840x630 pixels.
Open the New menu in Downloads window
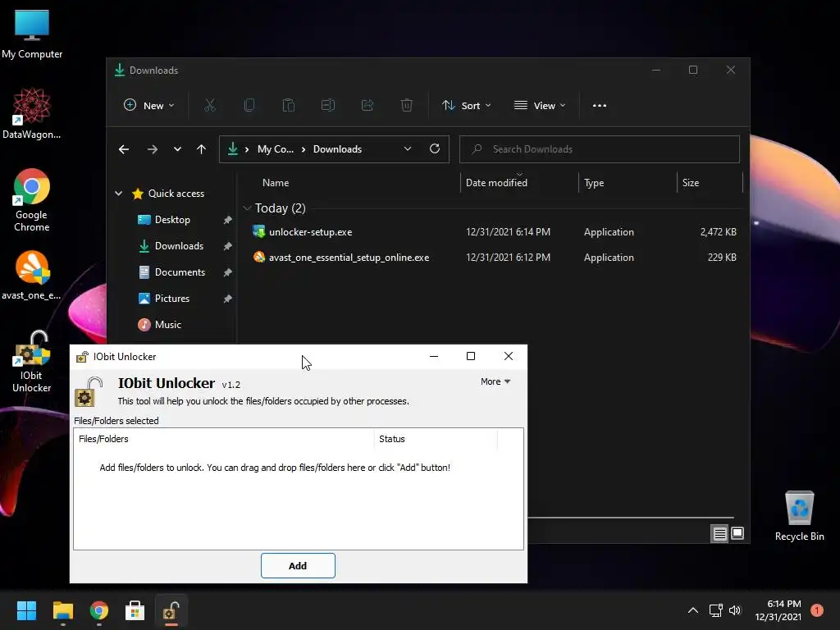pos(149,106)
